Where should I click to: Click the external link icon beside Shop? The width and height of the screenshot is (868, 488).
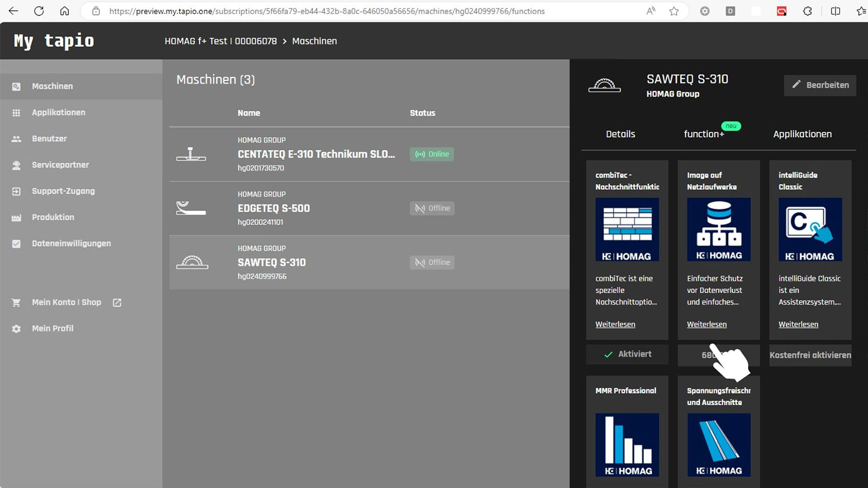(x=117, y=303)
